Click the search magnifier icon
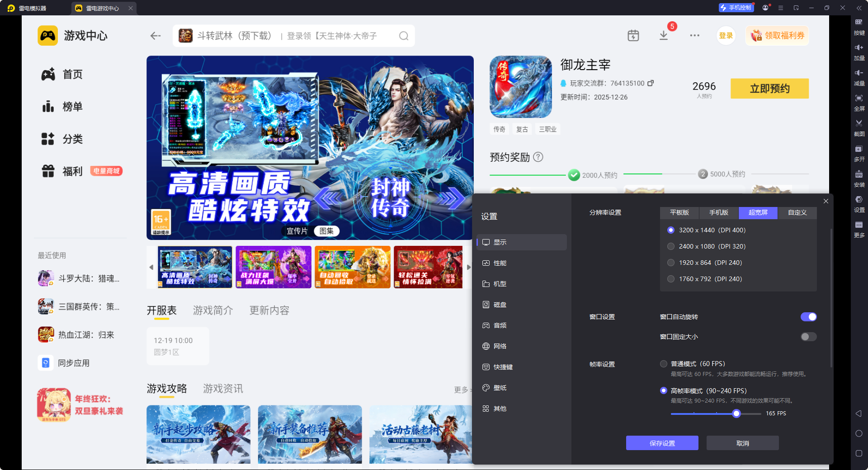 [404, 36]
